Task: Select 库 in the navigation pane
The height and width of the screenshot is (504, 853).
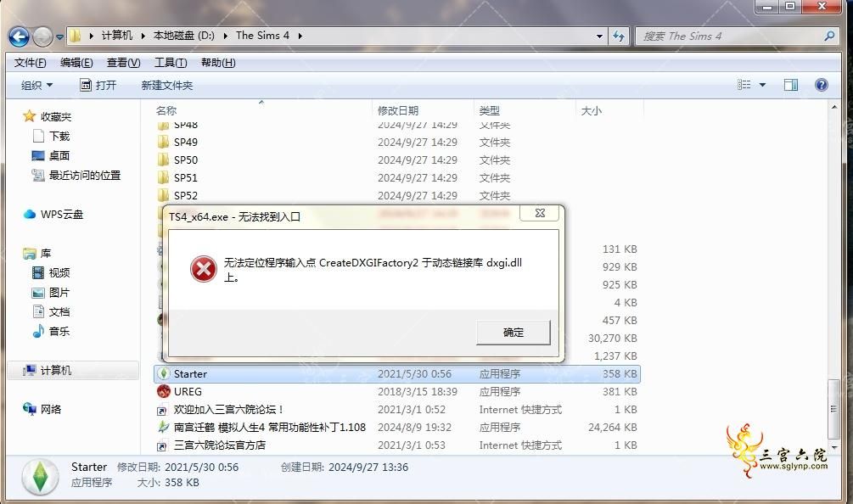Action: [x=46, y=254]
